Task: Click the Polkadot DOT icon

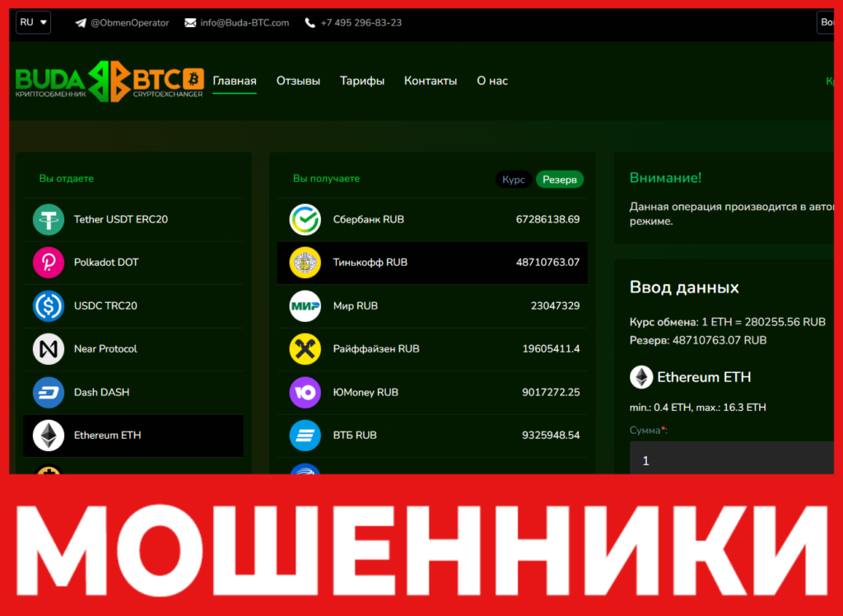Action: [49, 262]
